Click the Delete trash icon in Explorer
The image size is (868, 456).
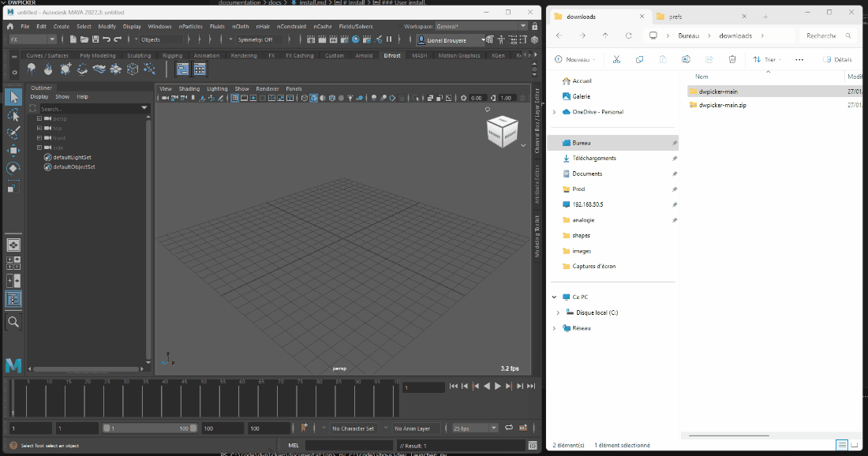tap(732, 59)
